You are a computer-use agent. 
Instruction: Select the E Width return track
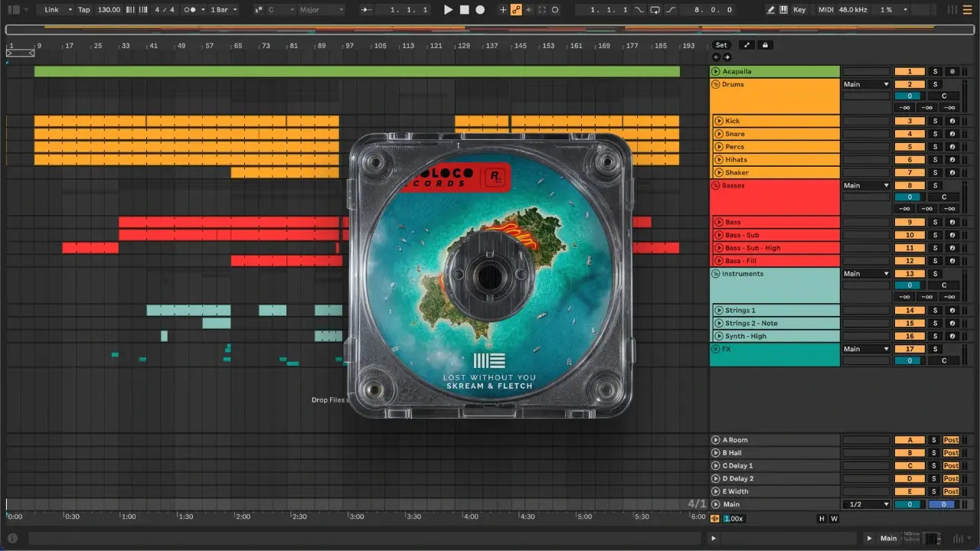[776, 491]
